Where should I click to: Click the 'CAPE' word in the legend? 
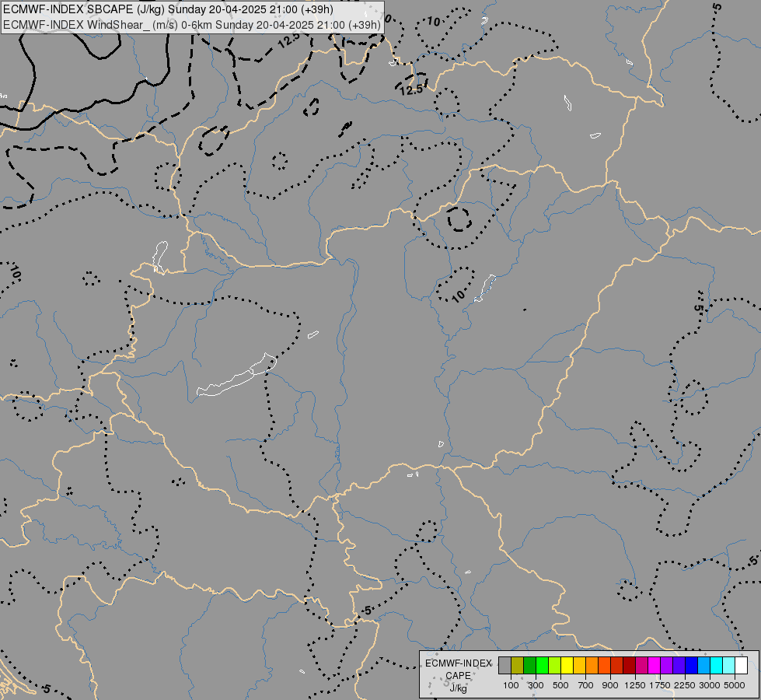(458, 676)
